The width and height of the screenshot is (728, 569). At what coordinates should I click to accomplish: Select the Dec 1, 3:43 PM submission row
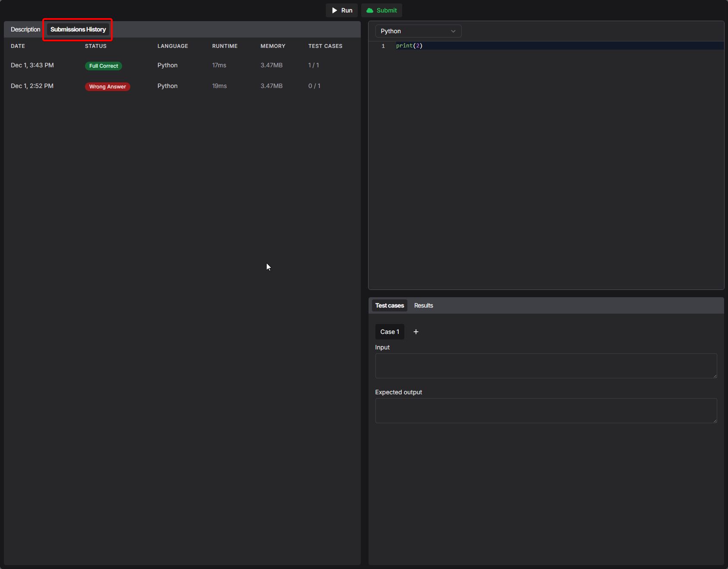pos(32,65)
